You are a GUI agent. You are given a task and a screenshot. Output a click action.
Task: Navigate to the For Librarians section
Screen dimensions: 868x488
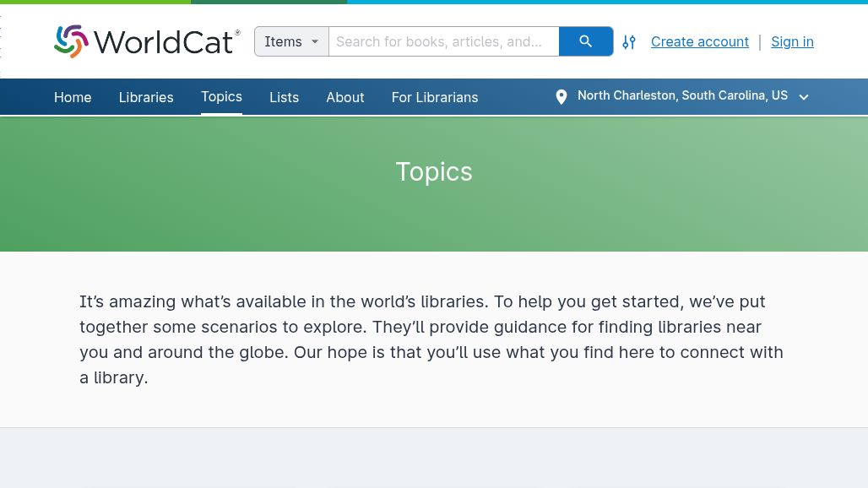(x=434, y=97)
